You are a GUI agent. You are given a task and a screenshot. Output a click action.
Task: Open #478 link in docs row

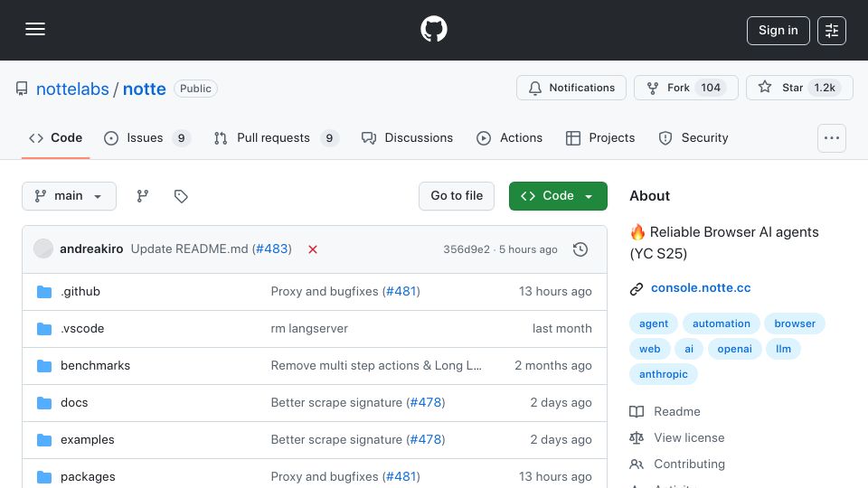[x=426, y=403]
